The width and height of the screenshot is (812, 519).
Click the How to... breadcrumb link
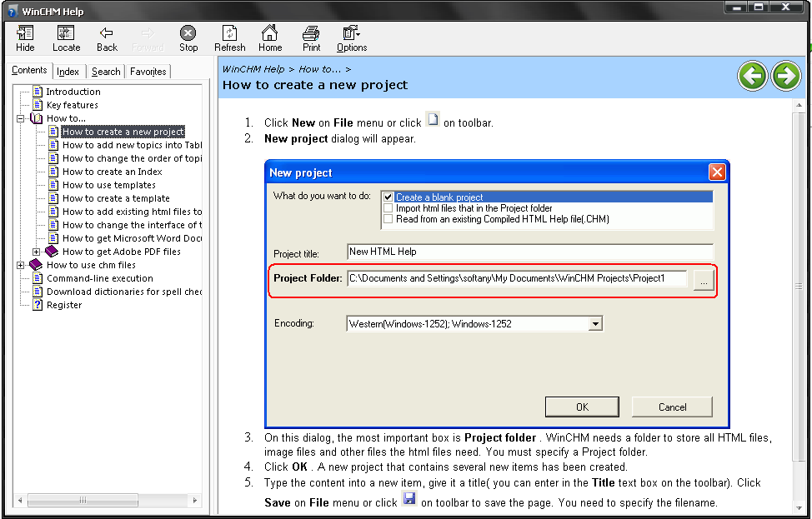click(x=319, y=69)
